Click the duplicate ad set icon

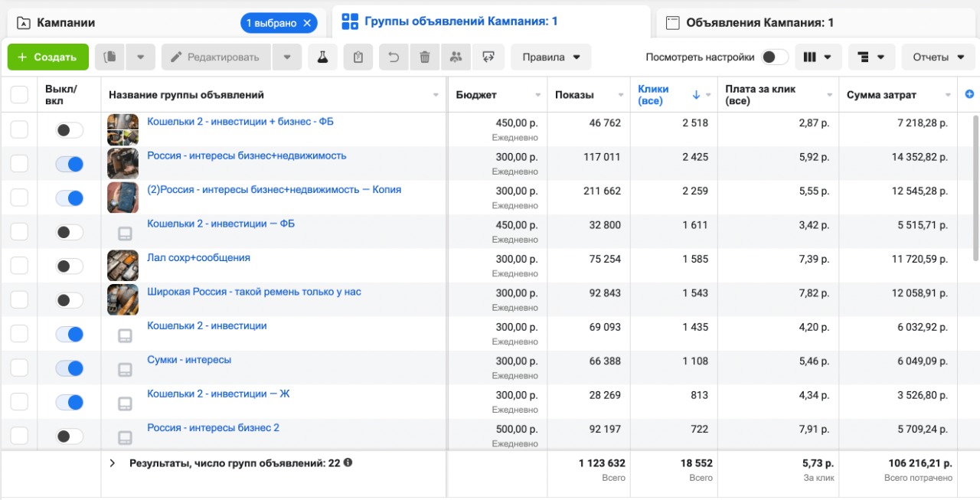(111, 57)
